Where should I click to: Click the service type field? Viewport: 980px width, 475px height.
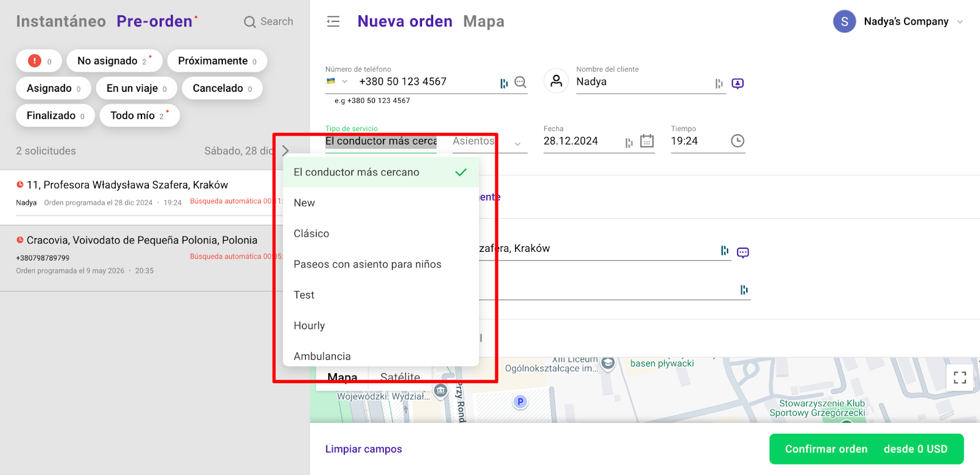(381, 141)
